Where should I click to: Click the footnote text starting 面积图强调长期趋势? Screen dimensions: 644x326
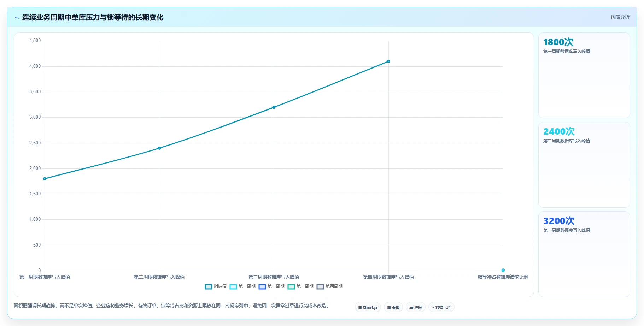pyautogui.click(x=172, y=306)
